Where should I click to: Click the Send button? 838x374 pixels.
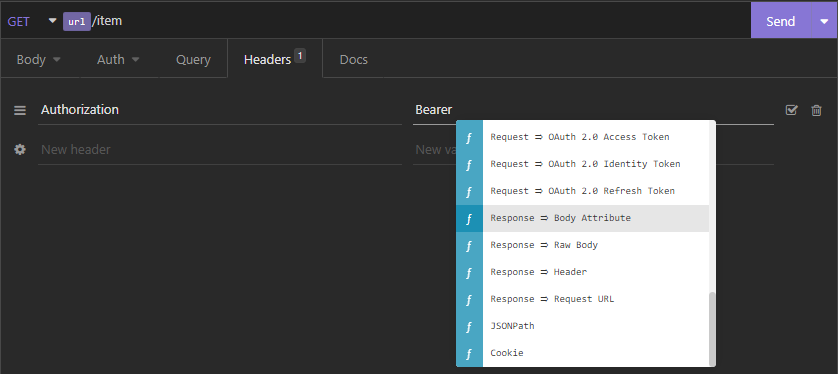click(781, 20)
